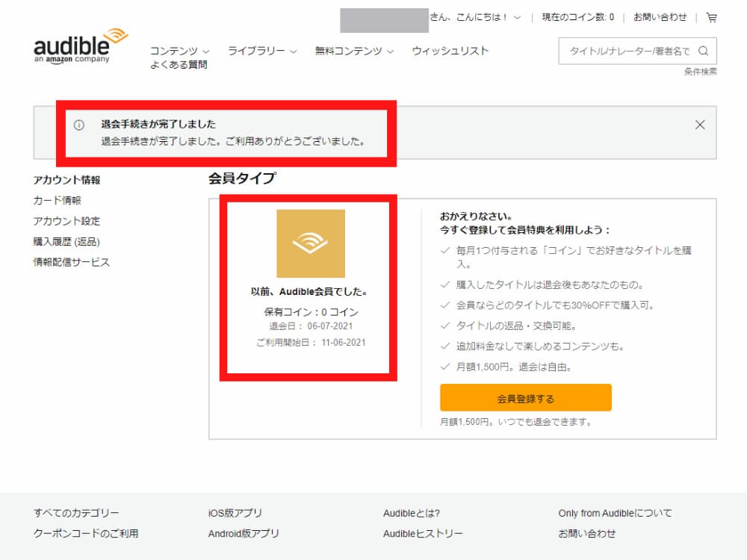Focus the title/narrator search field
Viewport: 747px width, 560px height.
tap(629, 51)
